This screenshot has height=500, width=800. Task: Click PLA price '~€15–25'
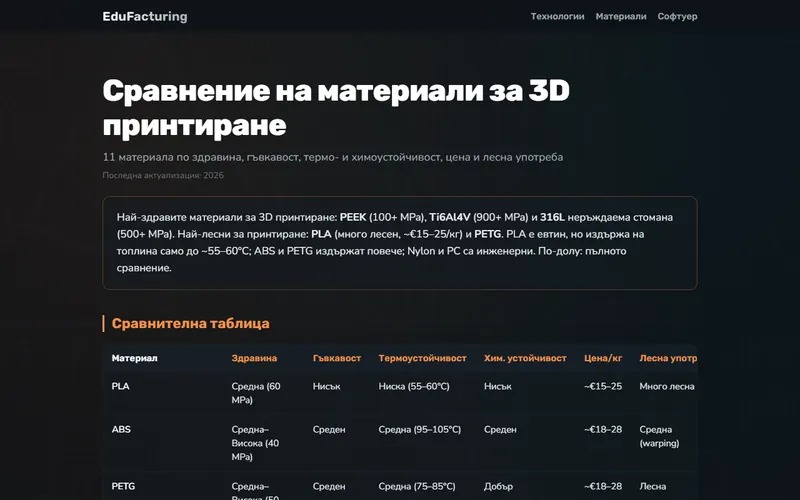[x=603, y=386]
